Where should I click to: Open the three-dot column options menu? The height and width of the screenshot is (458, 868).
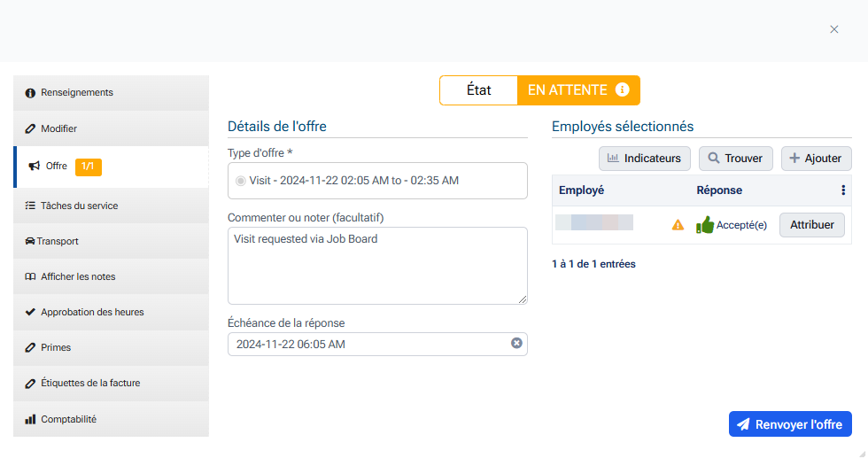coord(842,190)
